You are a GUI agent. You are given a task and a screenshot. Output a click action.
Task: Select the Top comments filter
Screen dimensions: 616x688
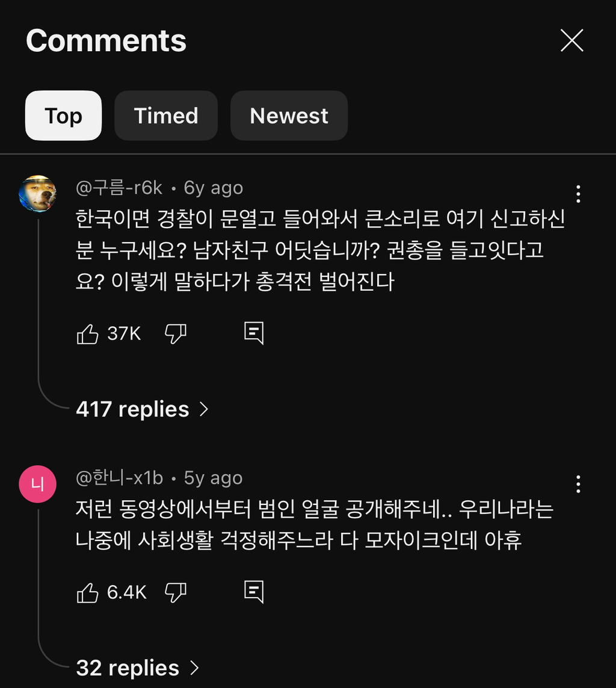[x=63, y=116]
